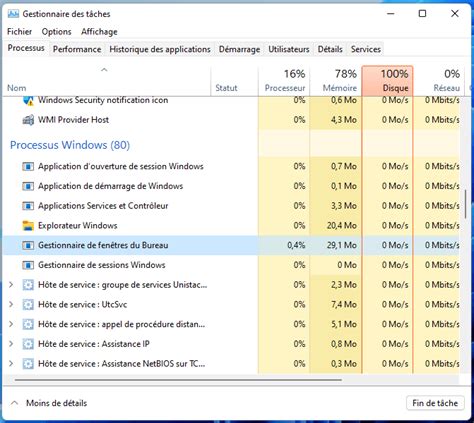Collapse to Moins de détails view
Image resolution: width=474 pixels, height=423 pixels.
point(49,403)
